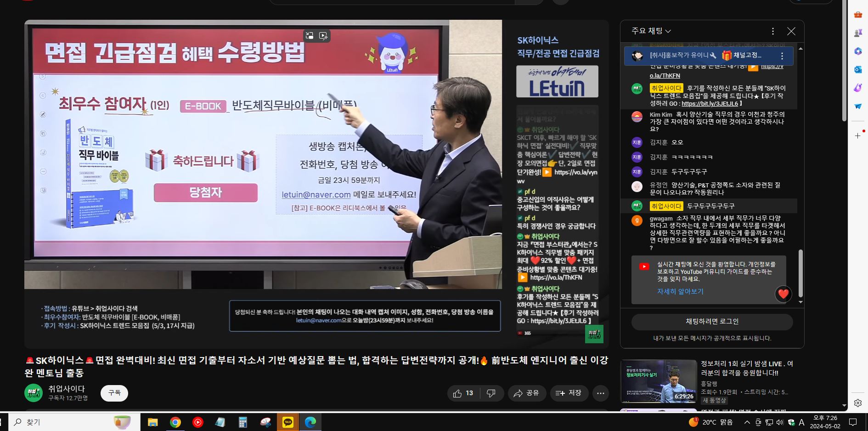Open the 정보처리 1회 실기 recommended video thumbnail
The width and height of the screenshot is (868, 431).
pos(659,381)
